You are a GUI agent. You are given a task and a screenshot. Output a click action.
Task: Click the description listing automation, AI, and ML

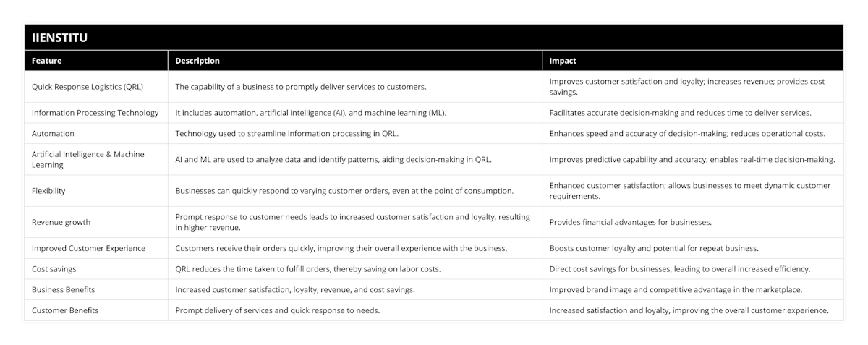point(311,113)
